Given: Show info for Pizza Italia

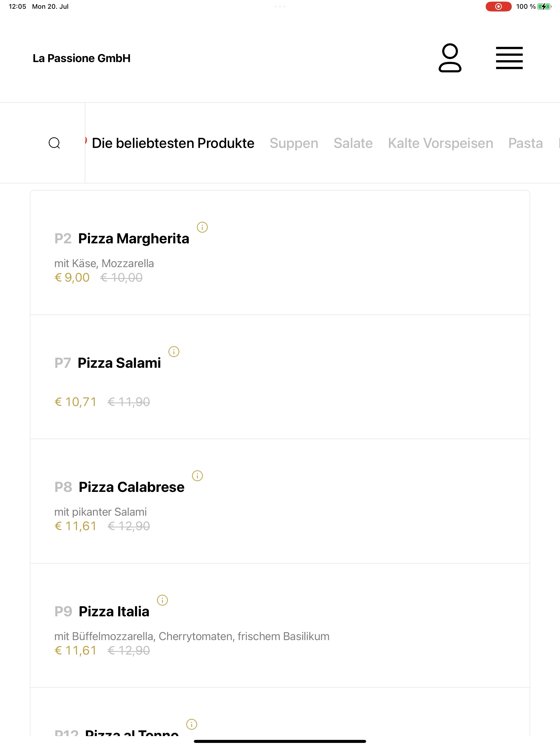Looking at the screenshot, I should click(x=162, y=600).
